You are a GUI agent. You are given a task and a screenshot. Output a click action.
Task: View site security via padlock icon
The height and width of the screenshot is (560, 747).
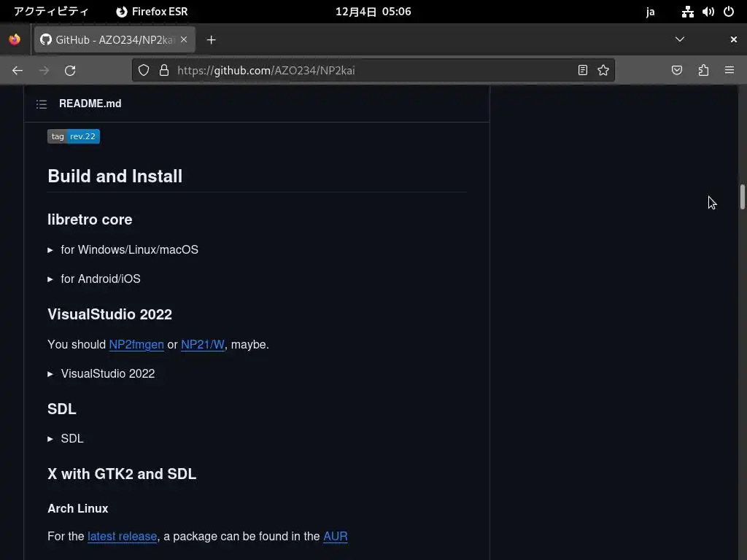coord(164,71)
